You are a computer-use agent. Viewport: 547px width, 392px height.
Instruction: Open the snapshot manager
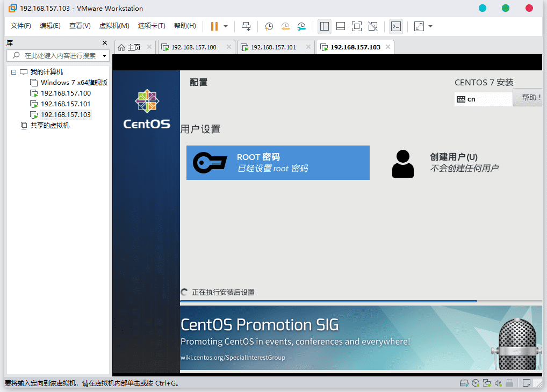click(302, 26)
